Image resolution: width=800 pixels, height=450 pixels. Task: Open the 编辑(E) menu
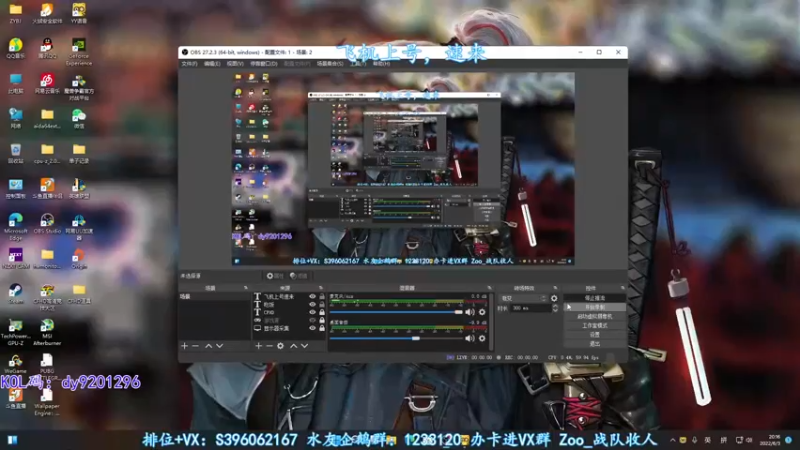[x=212, y=64]
